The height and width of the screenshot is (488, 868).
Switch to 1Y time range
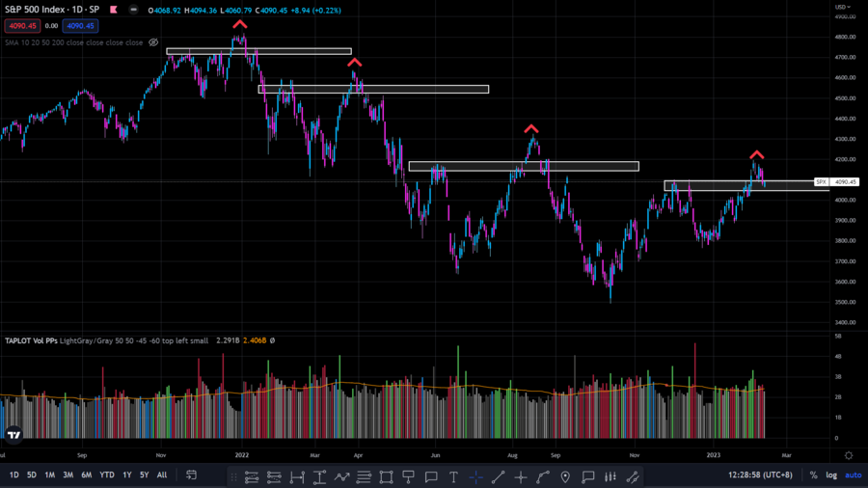tap(127, 474)
